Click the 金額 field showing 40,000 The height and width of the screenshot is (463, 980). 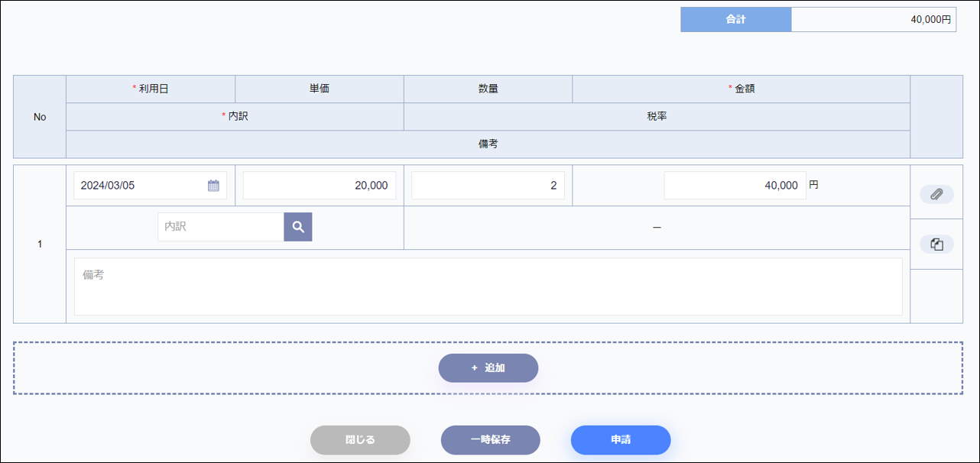[735, 186]
